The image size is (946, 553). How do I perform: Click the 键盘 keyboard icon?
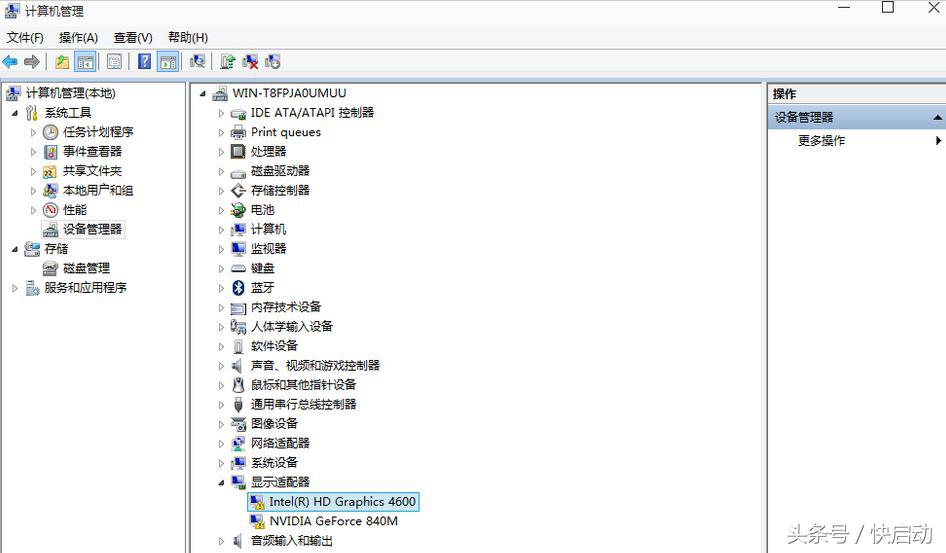[238, 268]
